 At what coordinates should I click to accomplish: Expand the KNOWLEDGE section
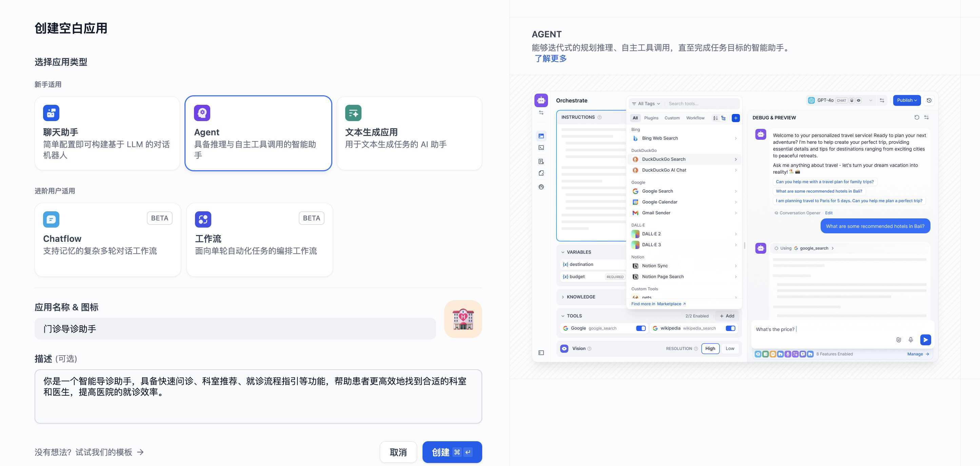coord(581,297)
